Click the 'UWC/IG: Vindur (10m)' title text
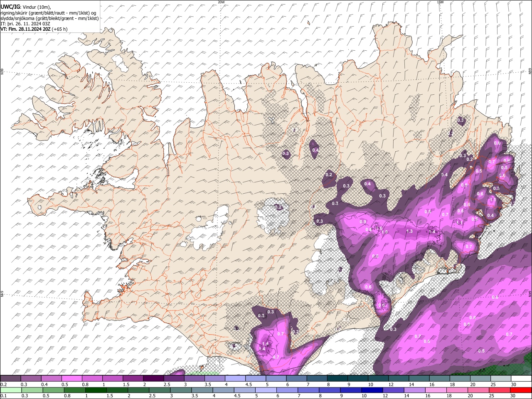 pos(25,7)
